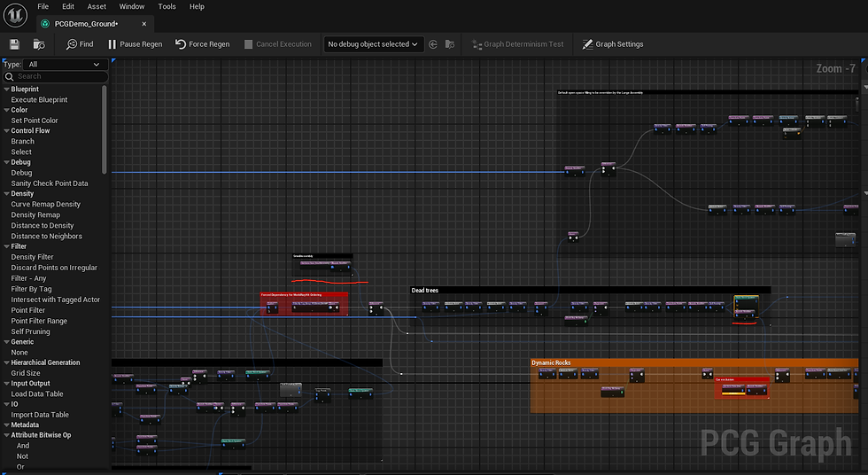
Task: Open the File menu
Action: tap(43, 6)
